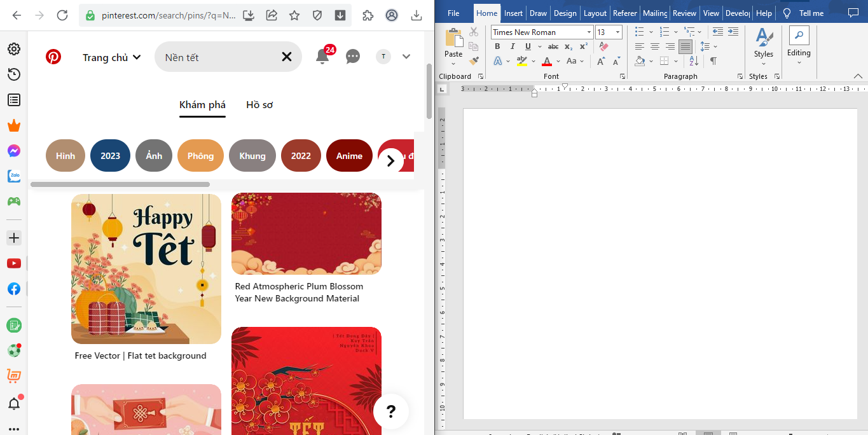The image size is (868, 435).
Task: Toggle underline formatting in Word
Action: point(528,46)
